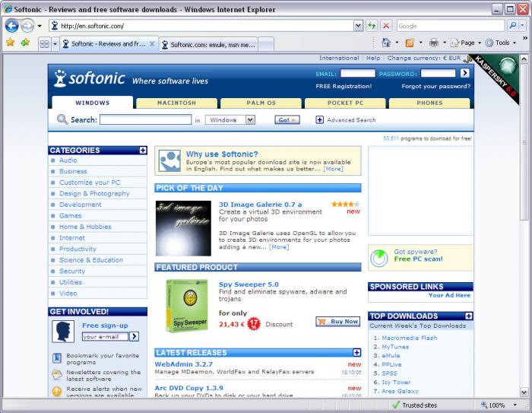Expand the TOP DOWNLOADS plus box
The image size is (532, 413).
(x=469, y=316)
